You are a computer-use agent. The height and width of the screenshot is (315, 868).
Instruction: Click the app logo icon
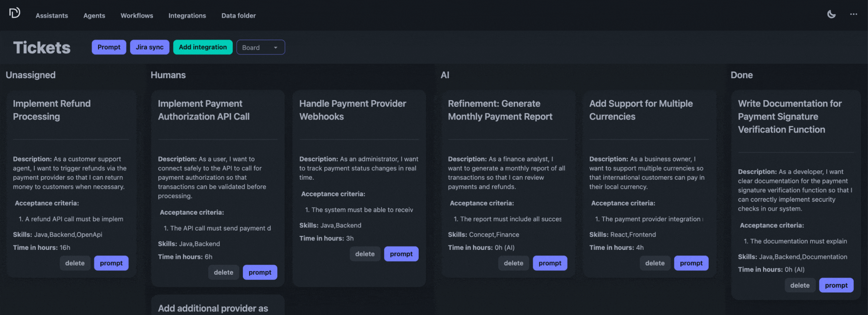15,13
